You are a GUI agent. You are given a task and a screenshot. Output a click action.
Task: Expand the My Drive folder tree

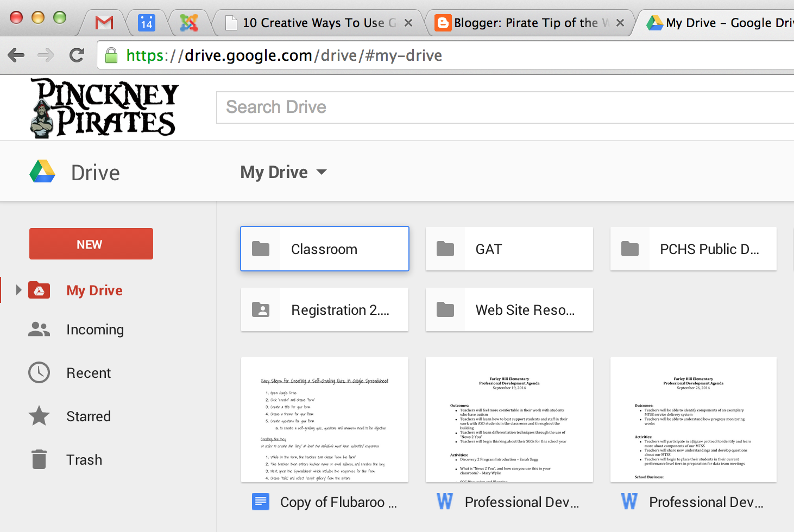[x=19, y=290]
